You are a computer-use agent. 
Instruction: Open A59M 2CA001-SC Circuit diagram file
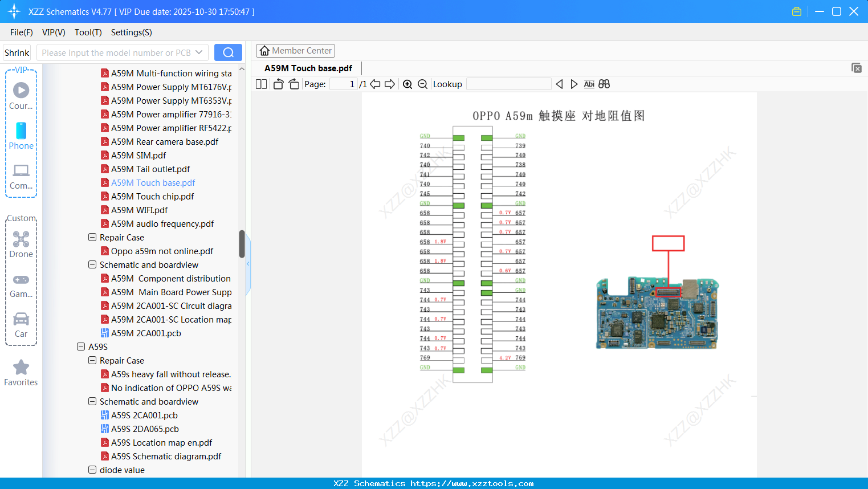(166, 306)
